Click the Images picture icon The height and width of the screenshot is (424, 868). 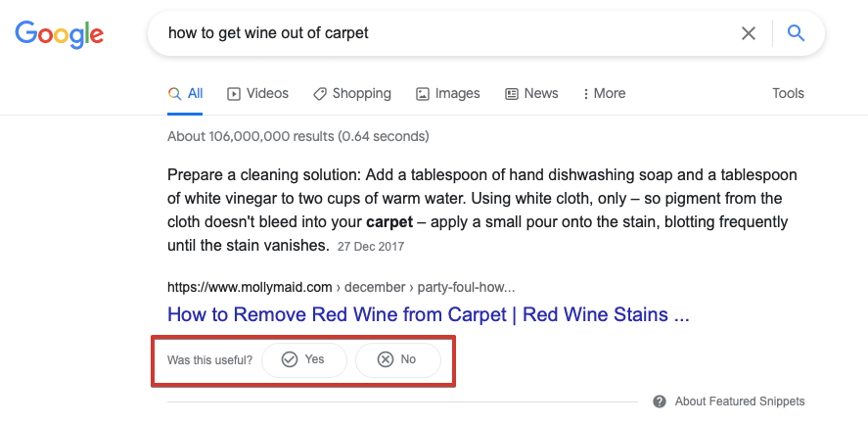423,94
